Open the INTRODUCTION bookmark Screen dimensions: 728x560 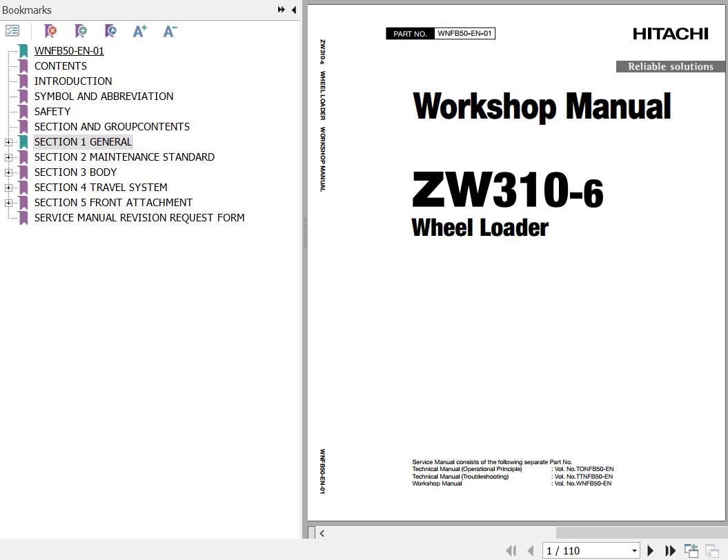[x=73, y=81]
